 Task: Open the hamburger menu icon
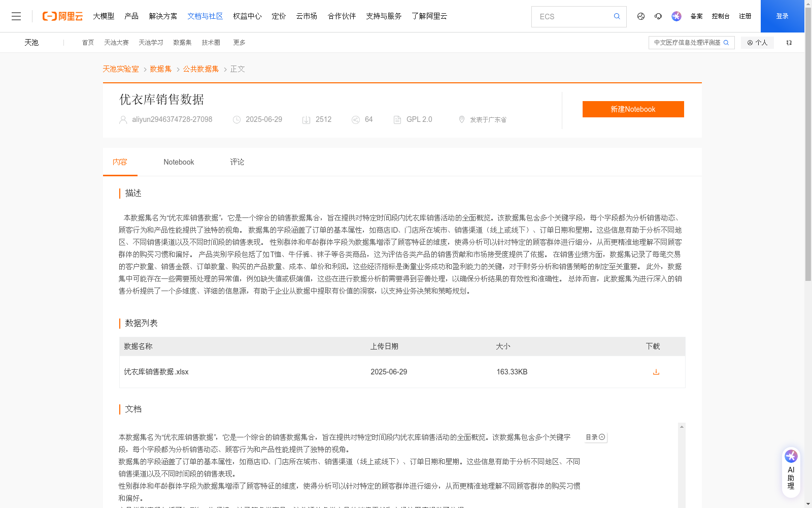(16, 16)
